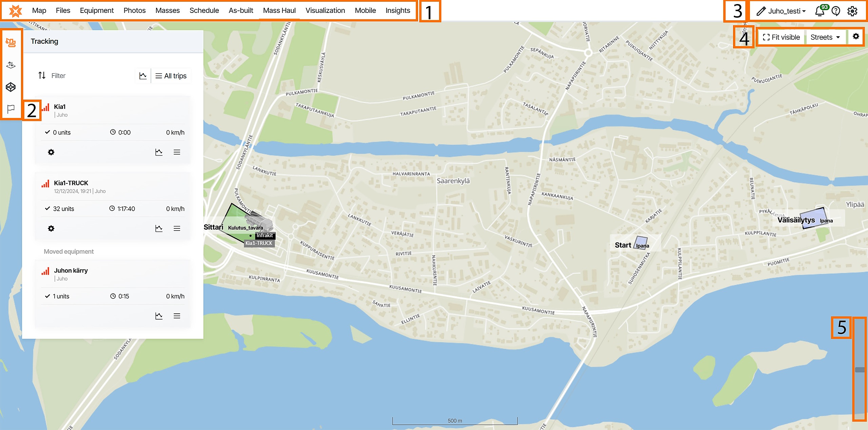
Task: Open the Masses menu tab
Action: pyautogui.click(x=167, y=11)
